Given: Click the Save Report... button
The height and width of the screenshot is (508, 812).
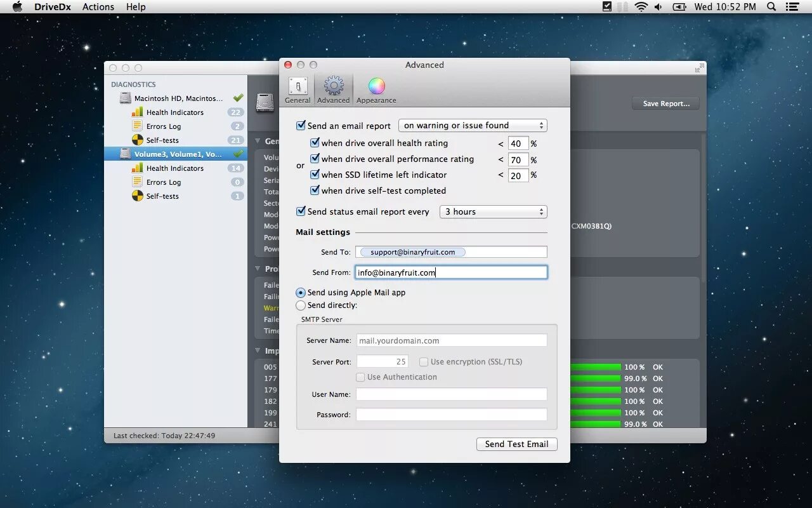Looking at the screenshot, I should coord(665,104).
